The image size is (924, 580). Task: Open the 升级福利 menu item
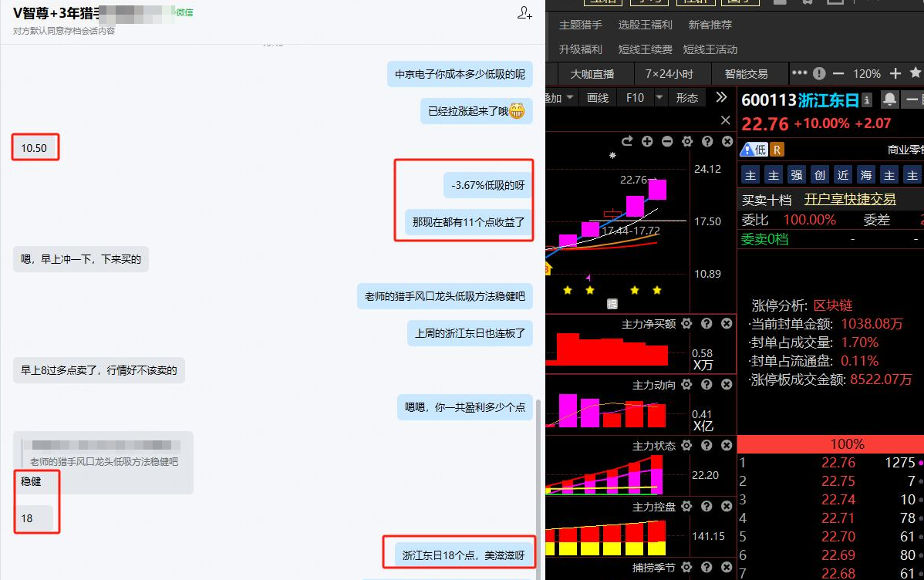pyautogui.click(x=581, y=49)
